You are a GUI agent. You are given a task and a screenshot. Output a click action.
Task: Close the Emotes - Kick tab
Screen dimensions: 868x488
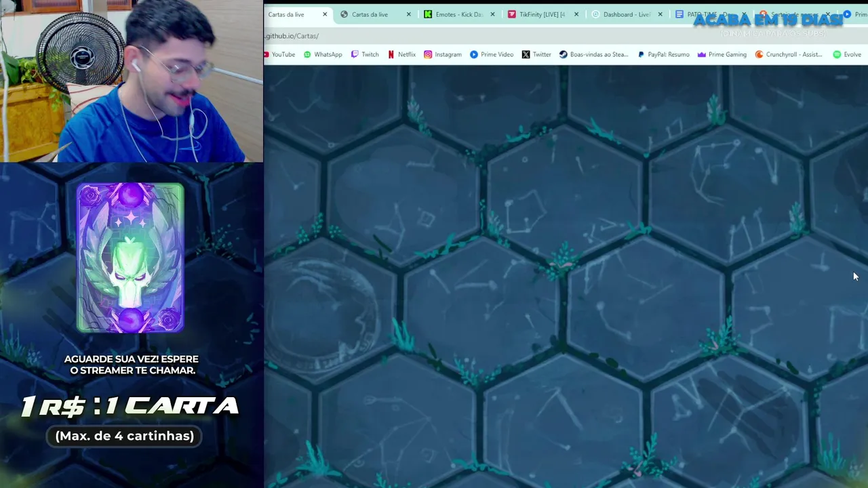[493, 14]
